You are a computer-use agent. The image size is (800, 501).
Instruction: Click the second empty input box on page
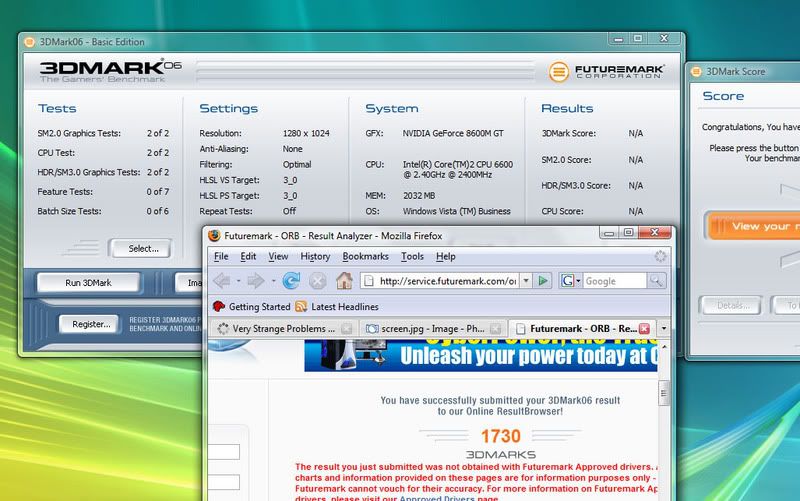click(224, 482)
